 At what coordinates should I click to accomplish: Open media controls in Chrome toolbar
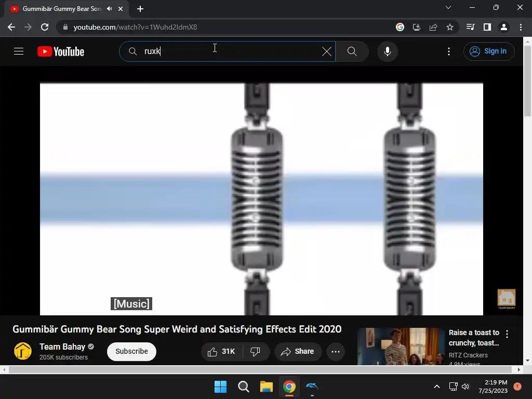[x=470, y=27]
